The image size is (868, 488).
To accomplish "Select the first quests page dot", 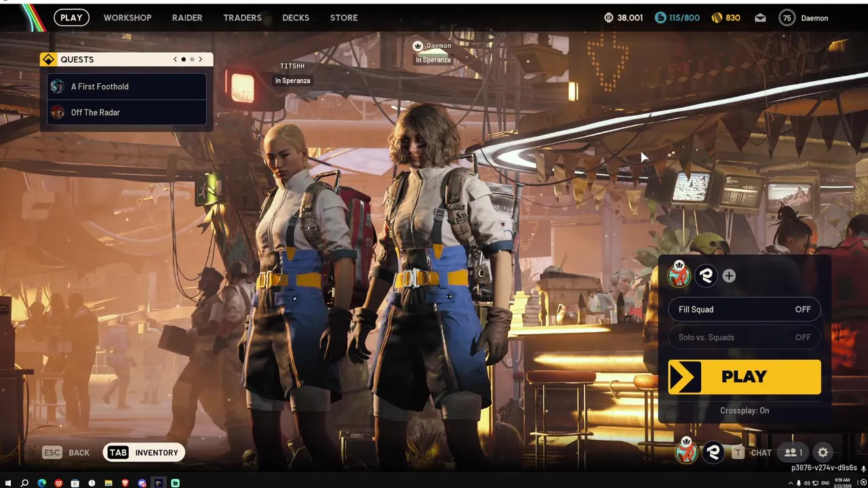I will (183, 60).
